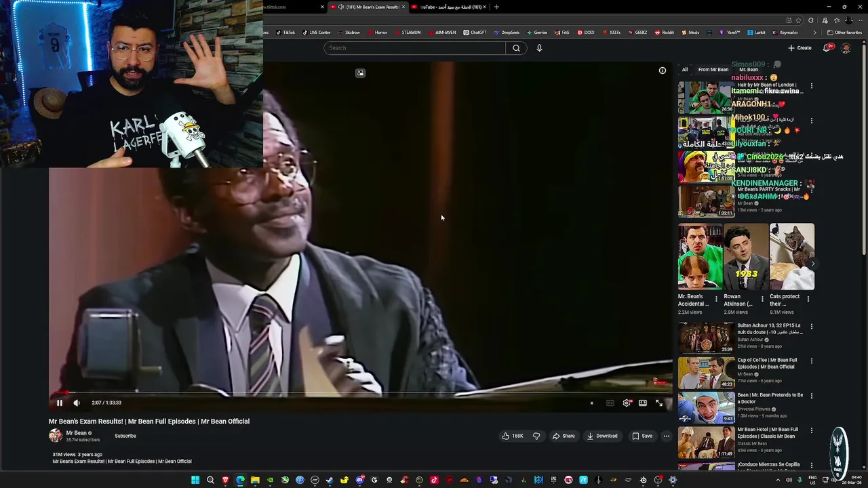Pause the video with the pause button

coord(59,403)
